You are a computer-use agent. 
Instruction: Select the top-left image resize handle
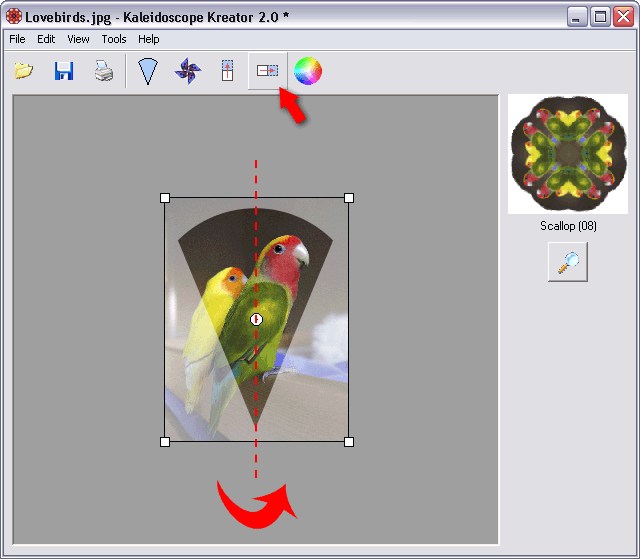(x=165, y=198)
